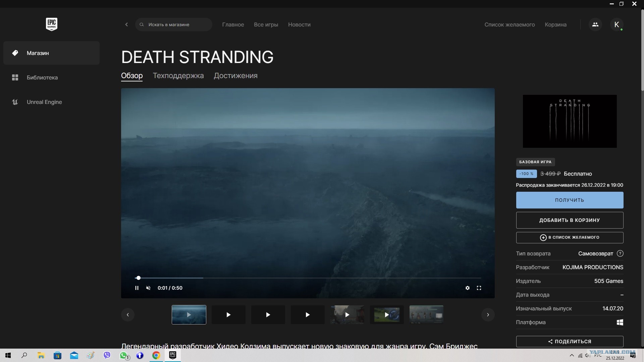Open the friends list icon

pos(595,24)
